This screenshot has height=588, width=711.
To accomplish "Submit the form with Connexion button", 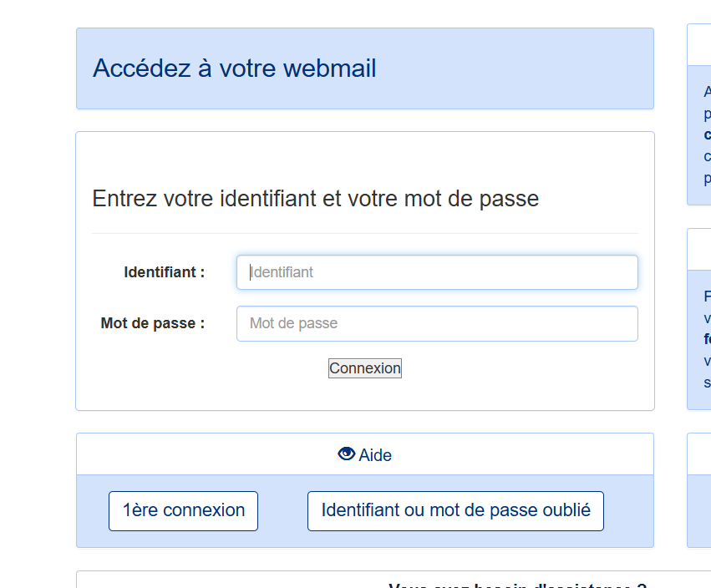I will point(365,368).
